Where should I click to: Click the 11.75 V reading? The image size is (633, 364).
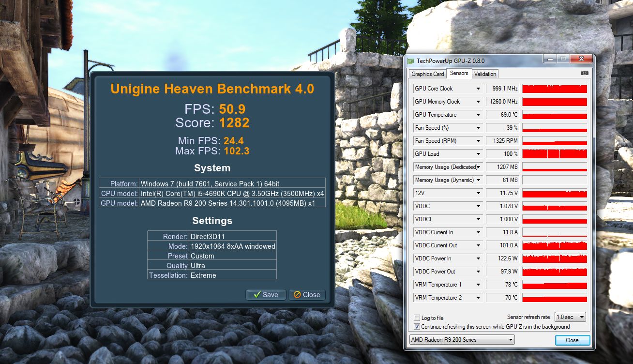click(502, 193)
